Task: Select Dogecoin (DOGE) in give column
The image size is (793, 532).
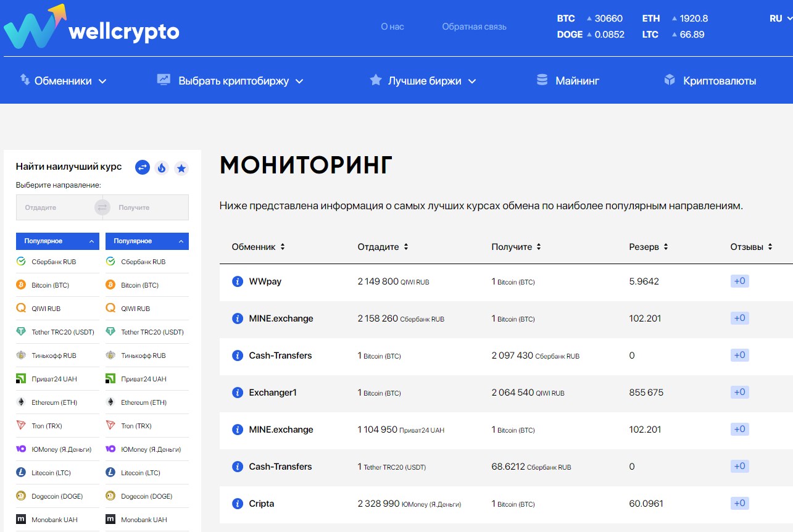Action: (x=57, y=496)
